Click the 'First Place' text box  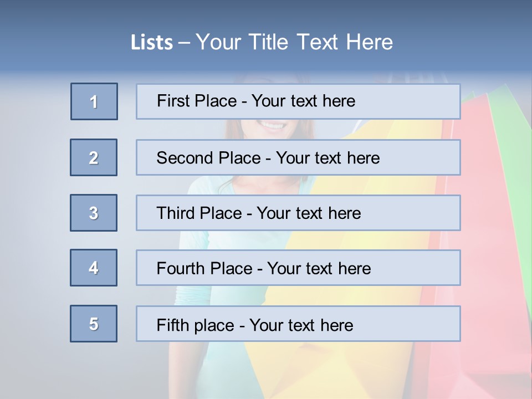[298, 101]
